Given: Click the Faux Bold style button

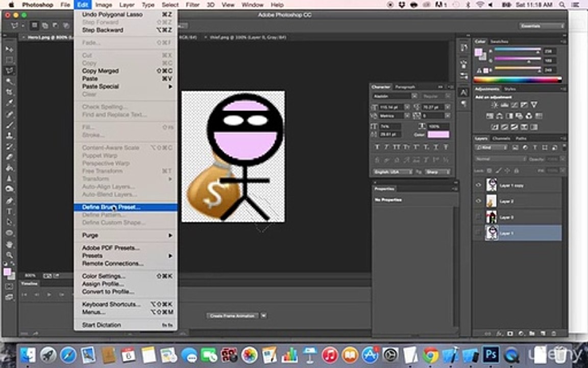Looking at the screenshot, I should click(377, 147).
